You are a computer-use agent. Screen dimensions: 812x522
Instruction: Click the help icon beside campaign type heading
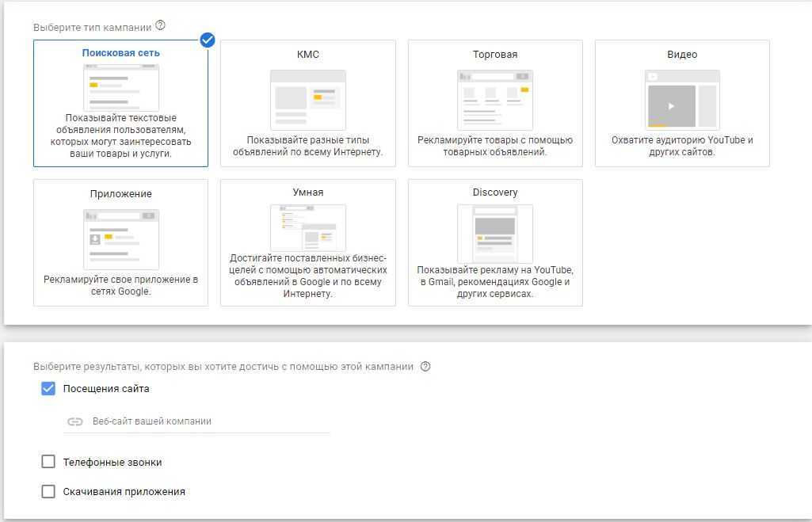161,26
